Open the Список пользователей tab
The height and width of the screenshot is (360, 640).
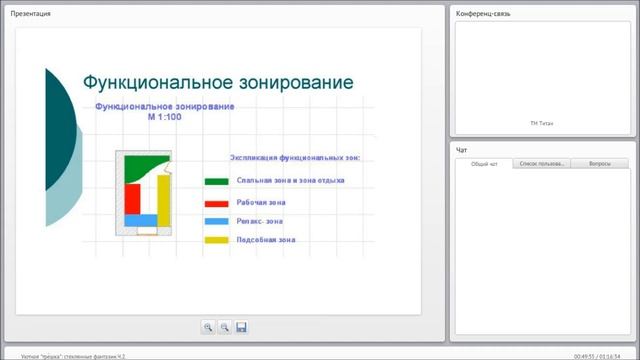pos(541,164)
